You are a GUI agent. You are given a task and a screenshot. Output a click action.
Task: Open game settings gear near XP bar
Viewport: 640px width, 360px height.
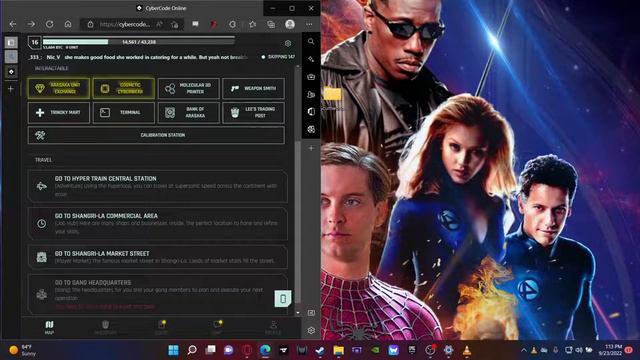pos(288,43)
